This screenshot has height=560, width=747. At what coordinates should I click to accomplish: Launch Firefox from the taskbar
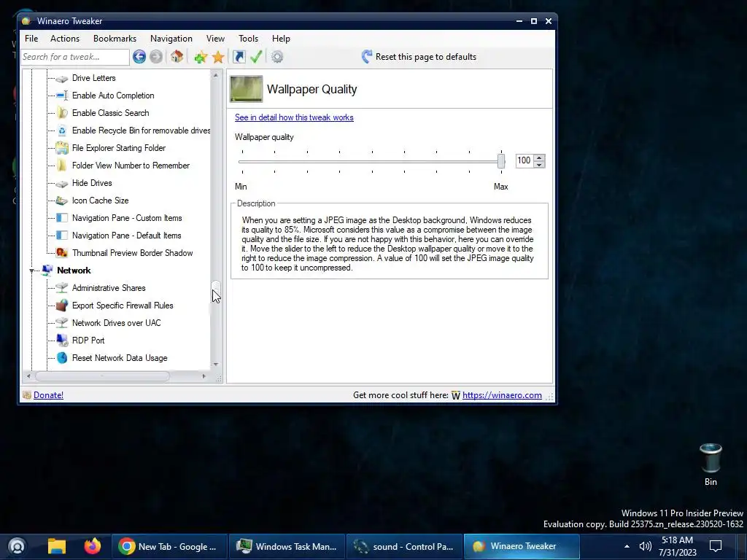[x=93, y=546]
